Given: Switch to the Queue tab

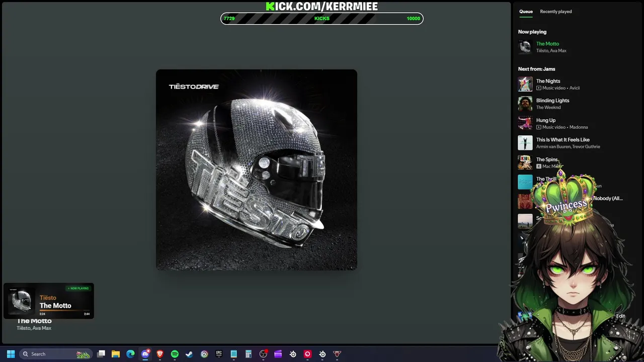Looking at the screenshot, I should point(526,12).
